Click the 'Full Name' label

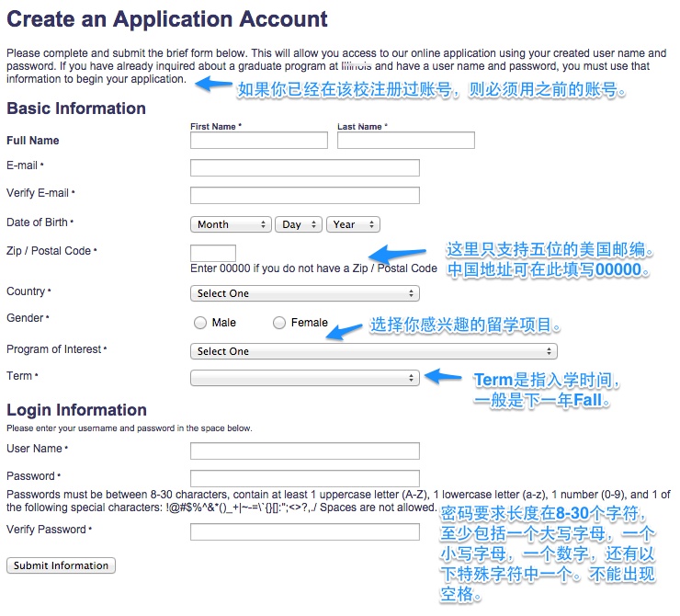[x=33, y=140]
